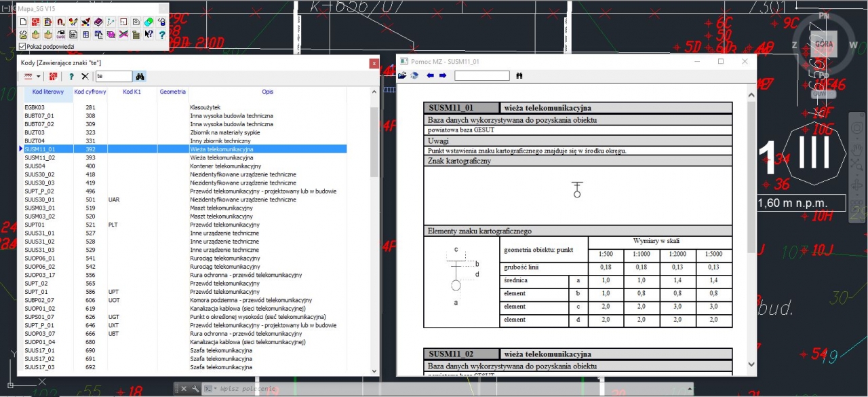Open the purple book icon in Mapa_SG toolbar
This screenshot has height=397, width=868.
[98, 22]
